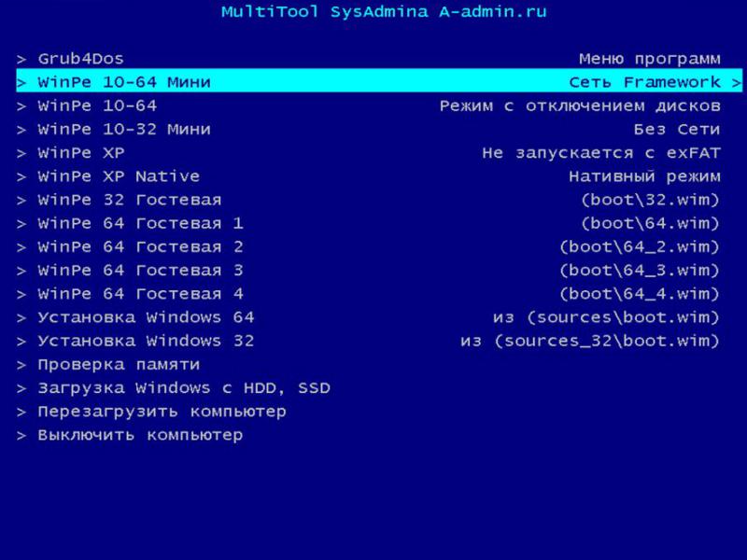Screen dimensions: 747x560
Task: Click the (boot\64.wim) path text
Action: point(650,223)
